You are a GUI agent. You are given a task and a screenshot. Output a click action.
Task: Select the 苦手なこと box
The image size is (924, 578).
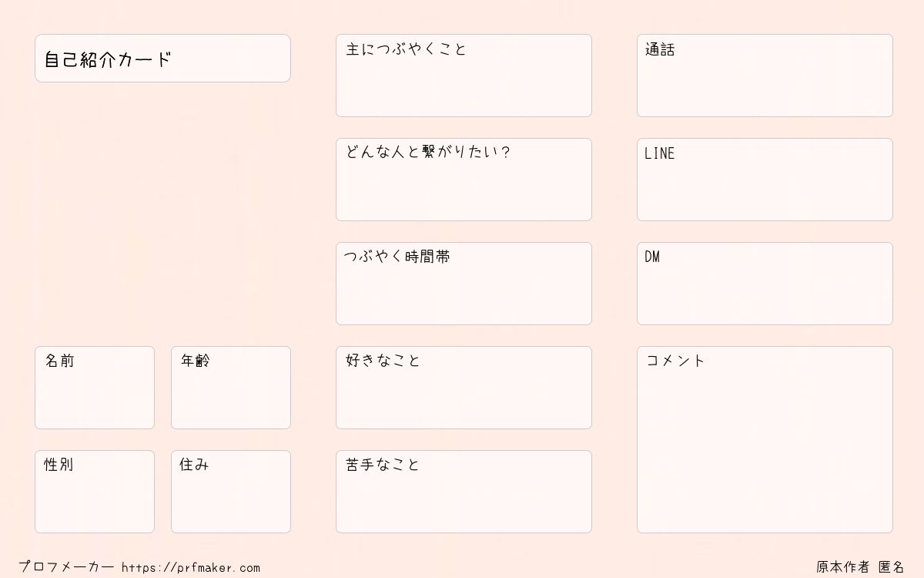point(464,492)
